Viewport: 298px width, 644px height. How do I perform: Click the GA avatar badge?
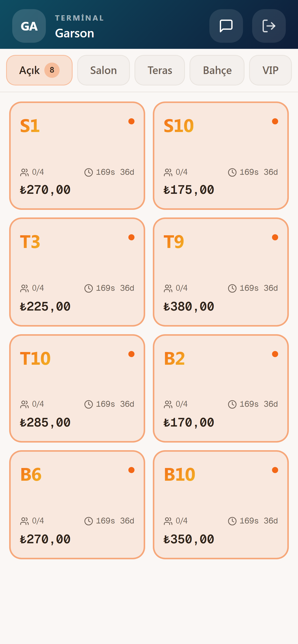click(x=29, y=26)
